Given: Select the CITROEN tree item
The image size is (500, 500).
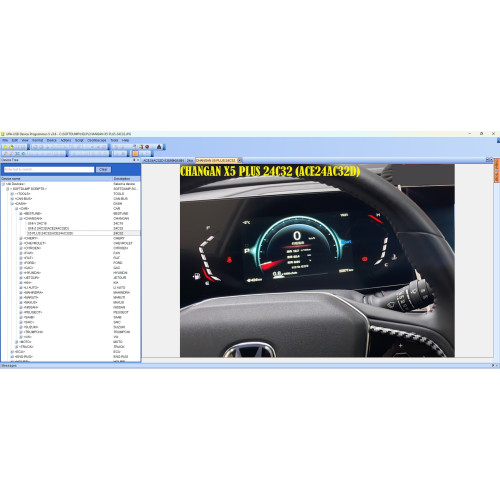Looking at the screenshot, I should tap(33, 248).
